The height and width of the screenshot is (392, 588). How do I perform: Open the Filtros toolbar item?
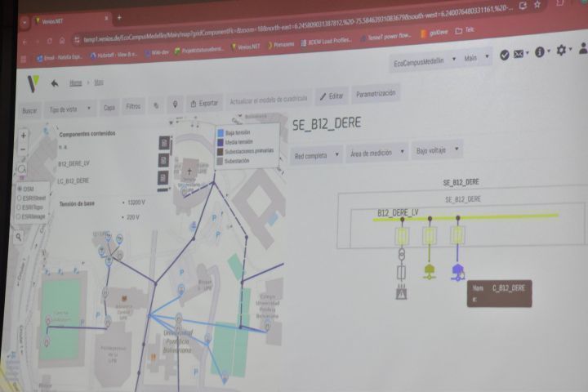134,106
